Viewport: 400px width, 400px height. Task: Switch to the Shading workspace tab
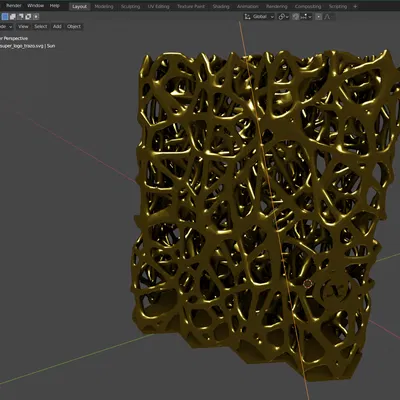221,6
